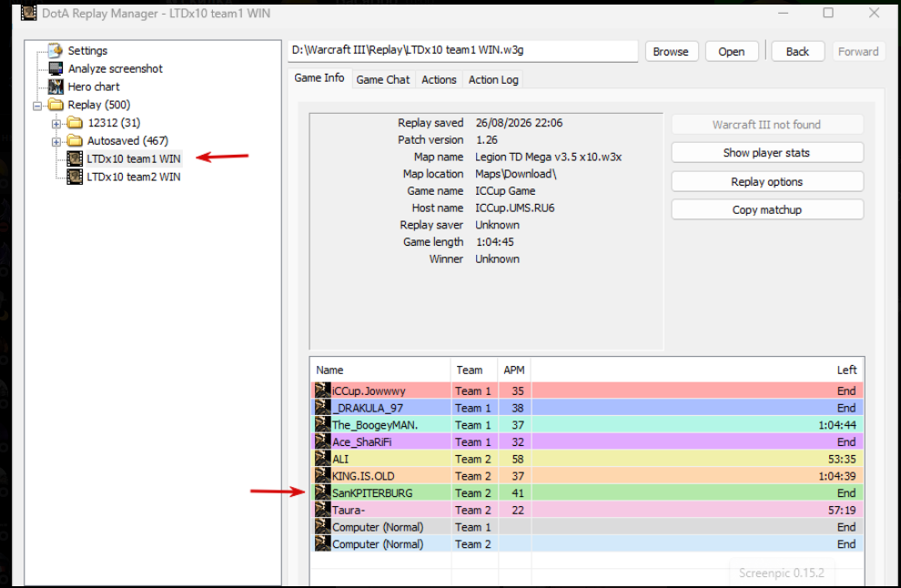The width and height of the screenshot is (901, 588).
Task: Click the icon beside Ace_ShaRiFi
Action: point(323,441)
